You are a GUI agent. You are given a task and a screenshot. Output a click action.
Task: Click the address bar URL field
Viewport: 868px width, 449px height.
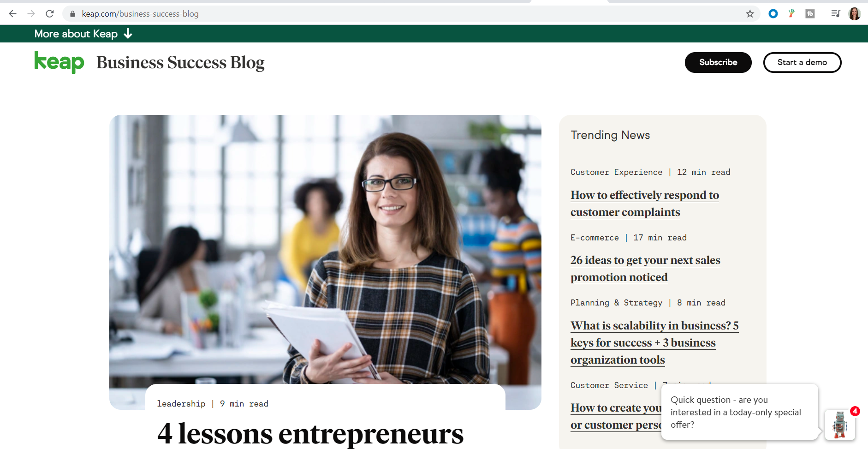[406, 14]
